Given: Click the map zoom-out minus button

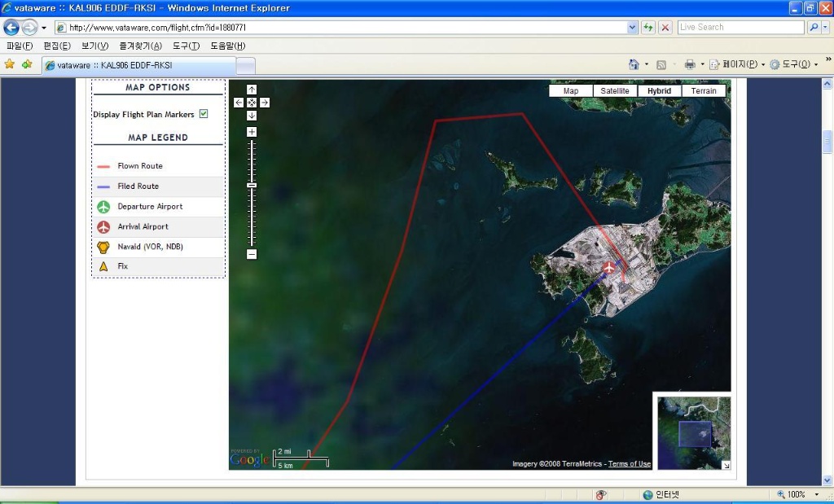Looking at the screenshot, I should (x=252, y=254).
